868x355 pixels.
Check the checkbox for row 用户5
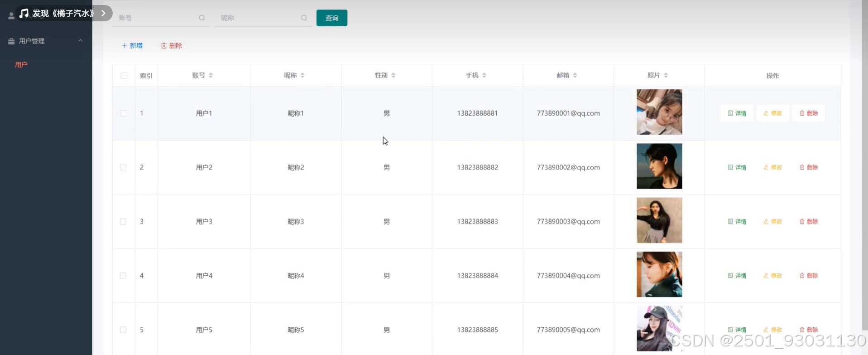coord(123,330)
